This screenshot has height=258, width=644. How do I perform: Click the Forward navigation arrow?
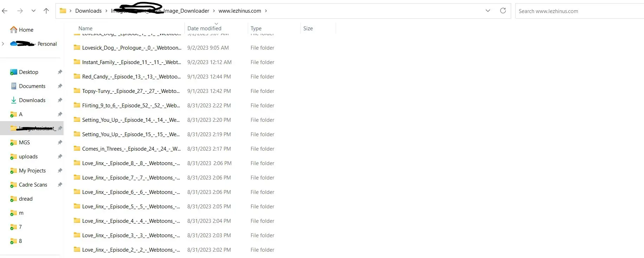coord(20,11)
